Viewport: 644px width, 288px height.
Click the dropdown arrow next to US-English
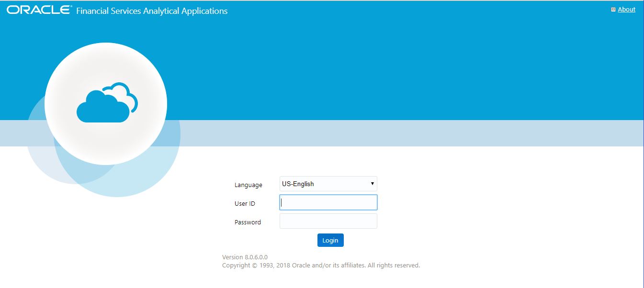372,184
